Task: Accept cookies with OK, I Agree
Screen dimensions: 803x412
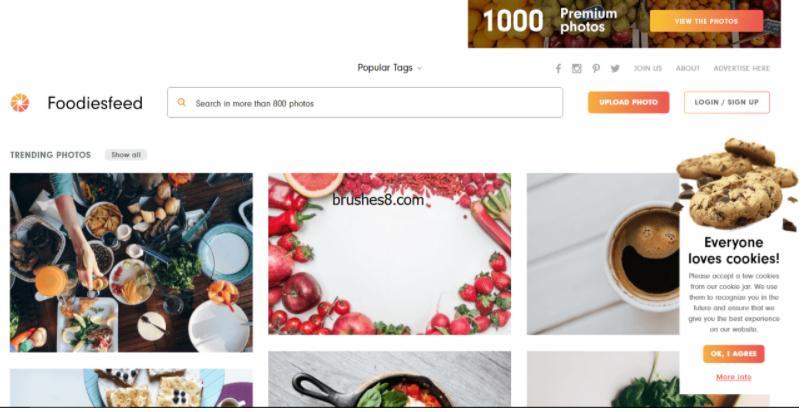Action: coord(734,354)
